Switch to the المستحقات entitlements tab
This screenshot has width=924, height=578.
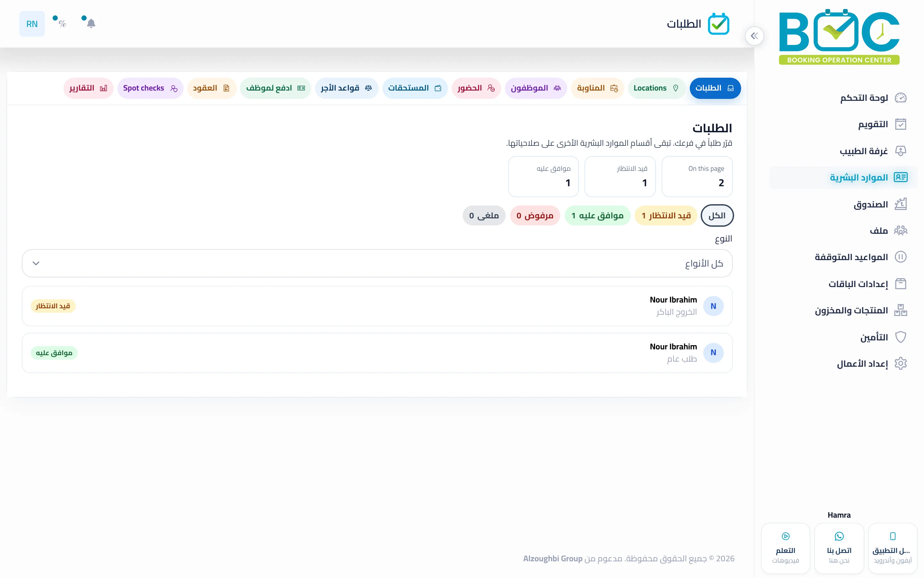[x=415, y=88]
